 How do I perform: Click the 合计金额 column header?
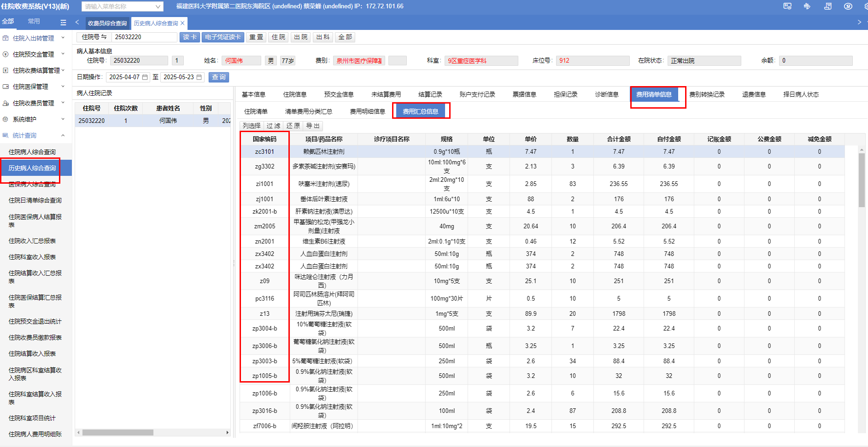[x=619, y=139]
